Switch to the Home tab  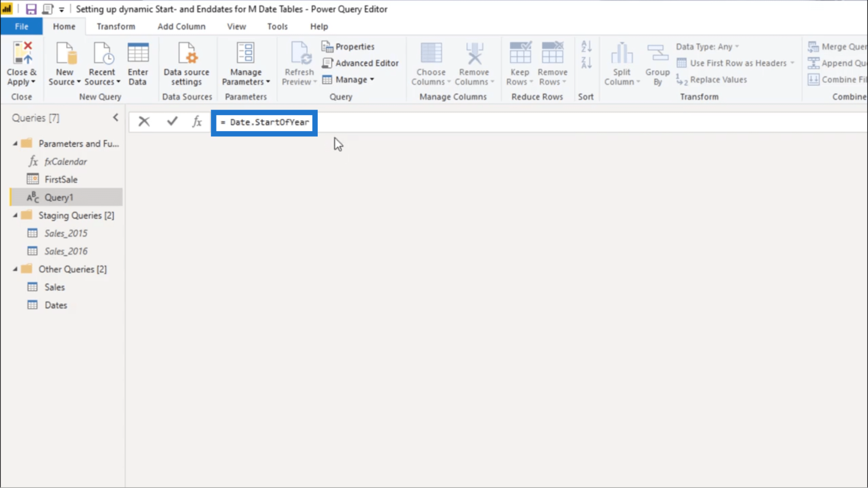[64, 26]
